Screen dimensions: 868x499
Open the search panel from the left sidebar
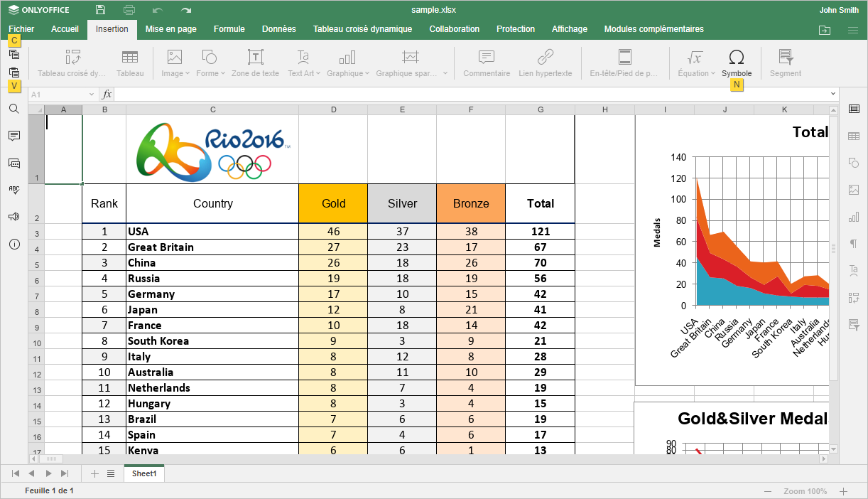(14, 109)
